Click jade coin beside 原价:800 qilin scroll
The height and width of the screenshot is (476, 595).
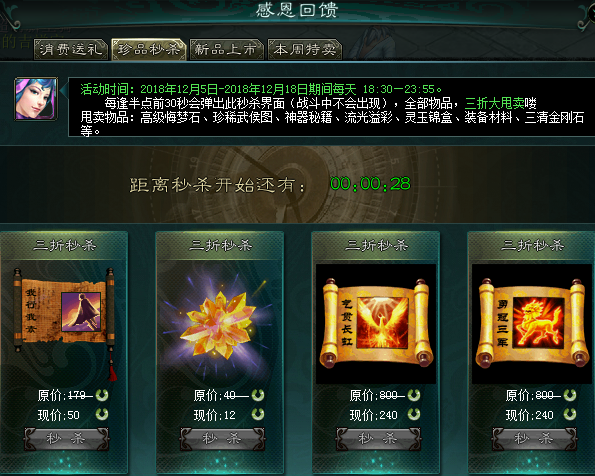pyautogui.click(x=570, y=395)
